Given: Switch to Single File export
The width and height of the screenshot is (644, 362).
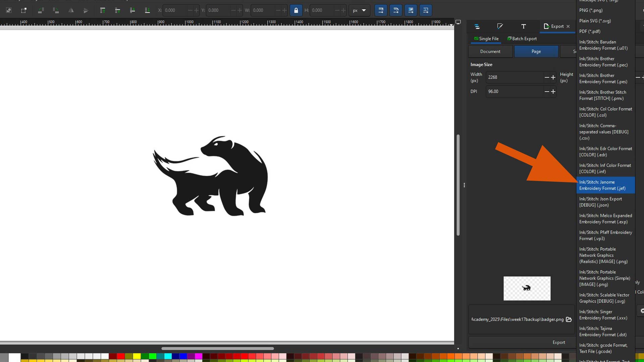Looking at the screenshot, I should point(486,39).
